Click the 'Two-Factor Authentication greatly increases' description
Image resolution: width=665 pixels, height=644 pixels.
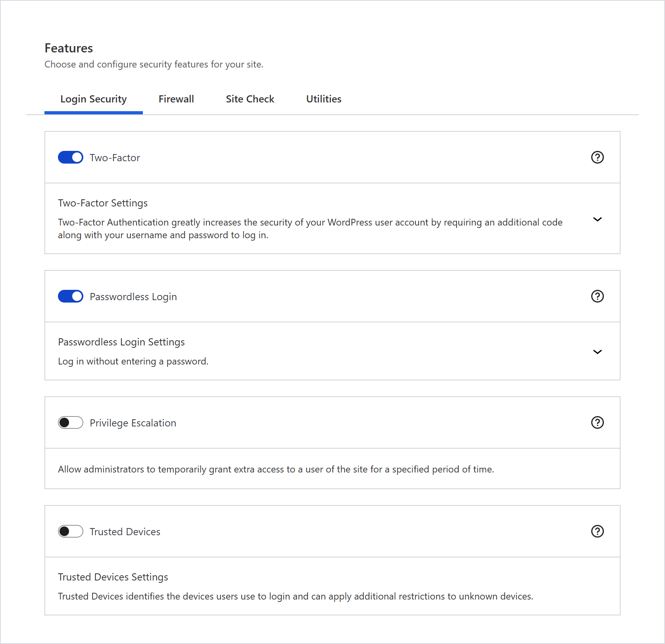pos(310,229)
